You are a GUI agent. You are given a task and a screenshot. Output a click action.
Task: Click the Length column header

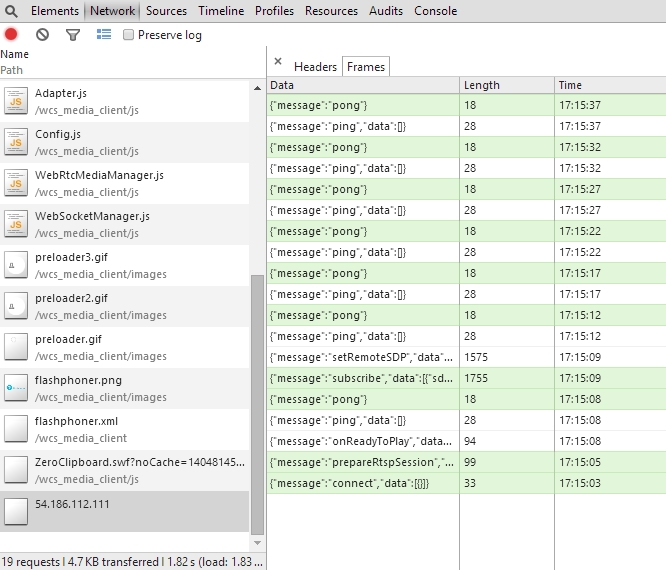pos(507,85)
